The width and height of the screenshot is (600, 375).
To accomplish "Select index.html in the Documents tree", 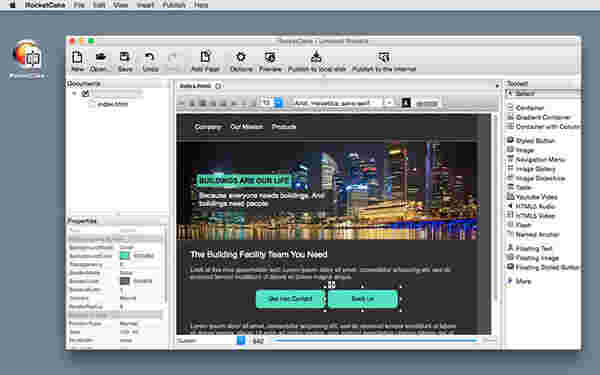I will [x=112, y=104].
